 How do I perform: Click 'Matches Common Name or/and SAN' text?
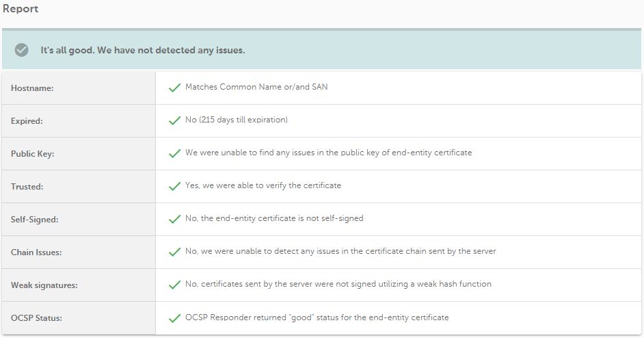(256, 87)
